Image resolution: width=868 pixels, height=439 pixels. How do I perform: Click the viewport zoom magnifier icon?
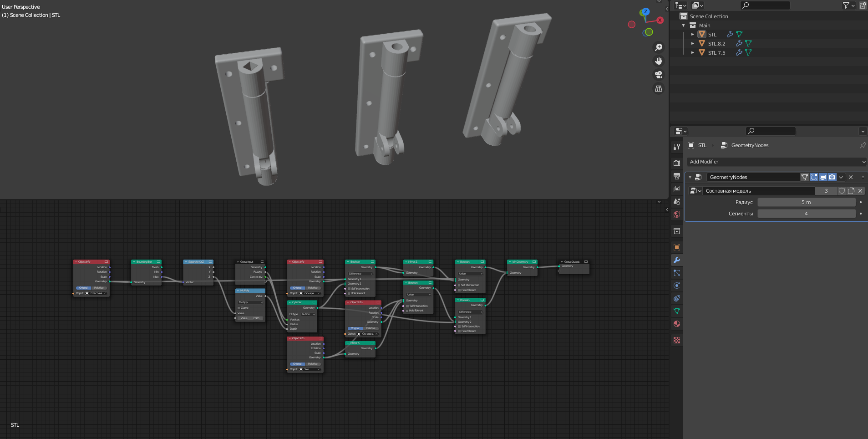tap(658, 47)
